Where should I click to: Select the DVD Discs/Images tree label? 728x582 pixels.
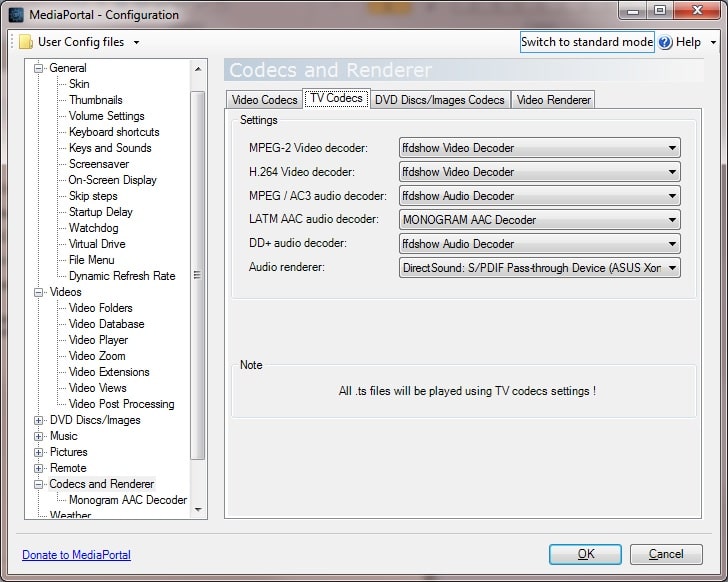[x=95, y=420]
